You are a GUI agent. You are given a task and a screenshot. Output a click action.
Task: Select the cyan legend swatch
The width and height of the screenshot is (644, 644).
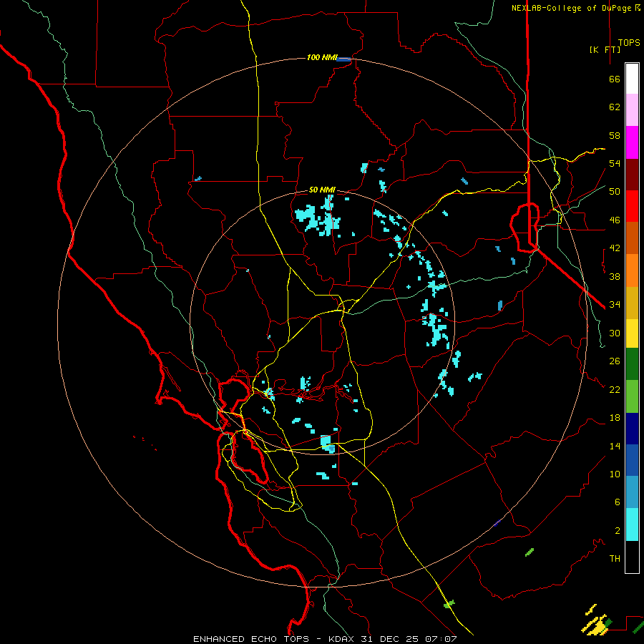click(x=632, y=525)
